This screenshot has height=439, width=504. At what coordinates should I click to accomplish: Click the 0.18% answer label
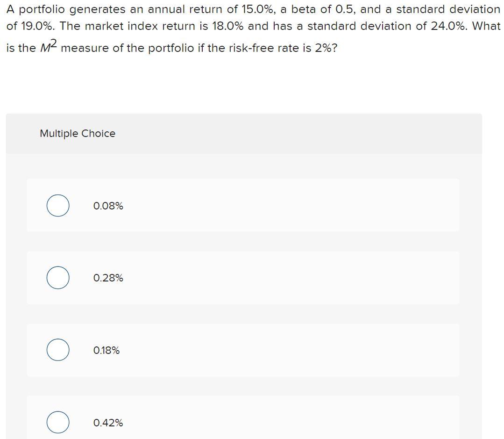click(106, 350)
